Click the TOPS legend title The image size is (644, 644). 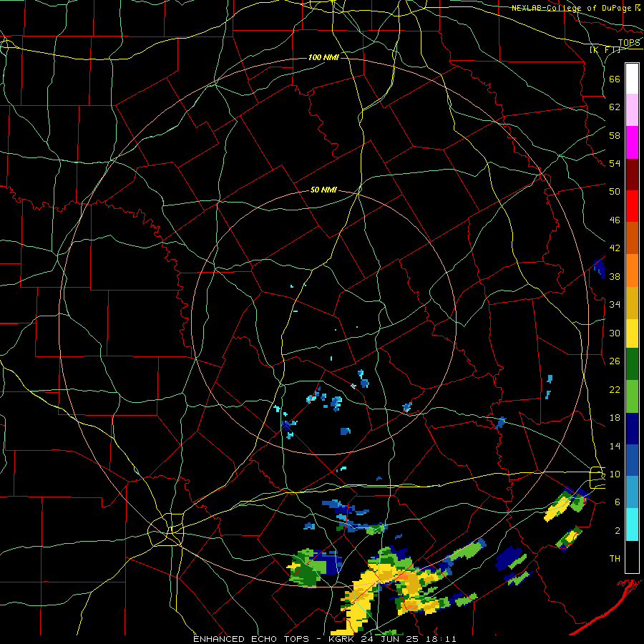pyautogui.click(x=629, y=43)
